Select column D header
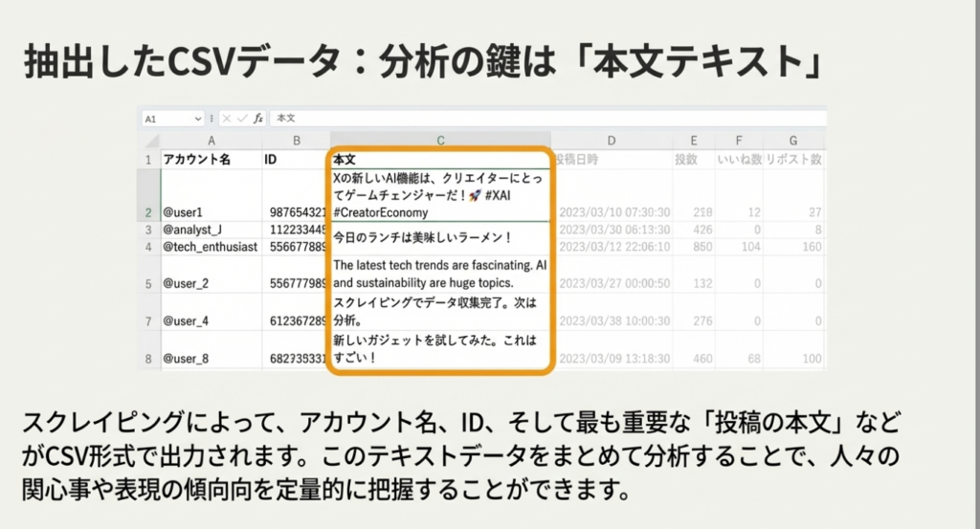 click(x=611, y=141)
